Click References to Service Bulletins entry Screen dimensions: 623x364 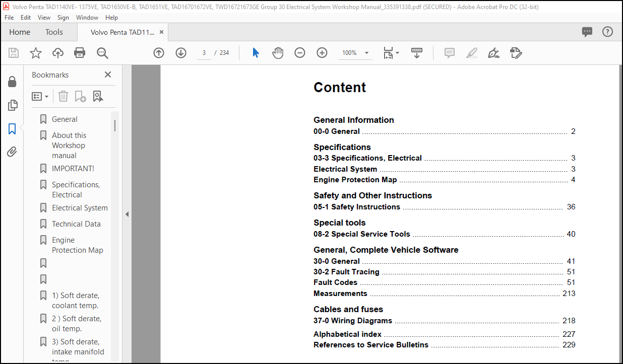point(444,345)
